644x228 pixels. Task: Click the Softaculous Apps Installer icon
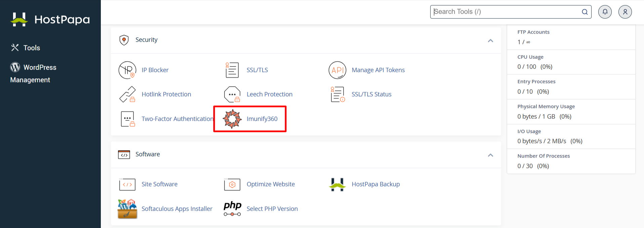[127, 209]
